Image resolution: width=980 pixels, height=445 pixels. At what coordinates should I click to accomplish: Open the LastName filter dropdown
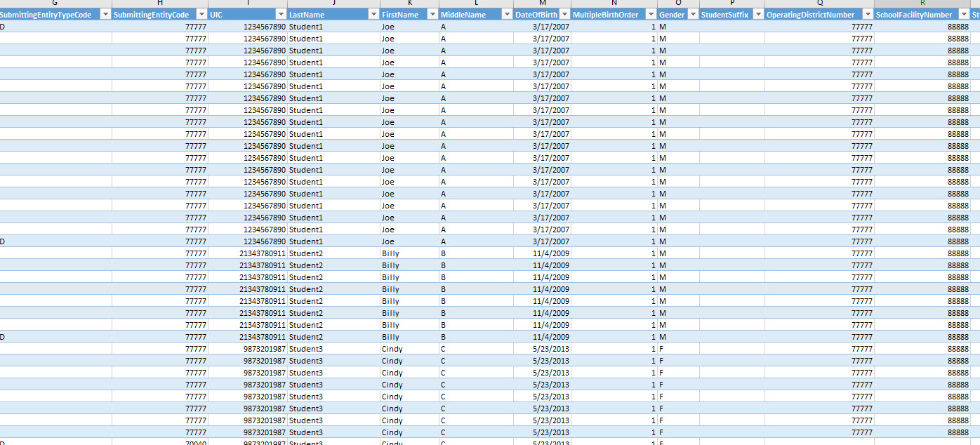coord(373,15)
